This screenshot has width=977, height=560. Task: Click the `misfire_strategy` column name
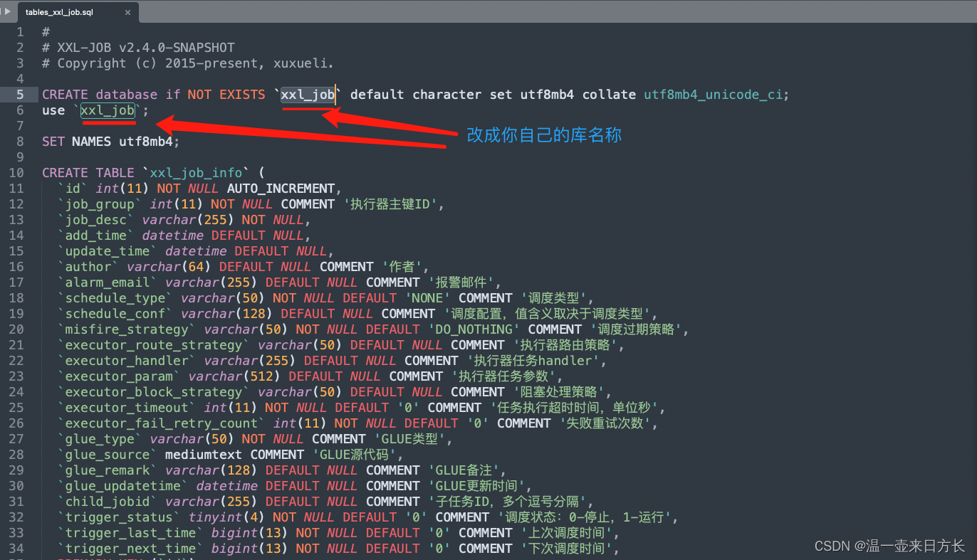coord(127,329)
